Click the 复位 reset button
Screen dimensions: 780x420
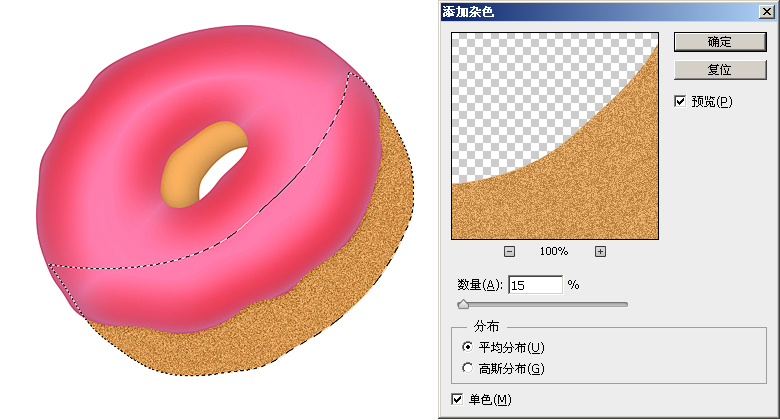720,70
